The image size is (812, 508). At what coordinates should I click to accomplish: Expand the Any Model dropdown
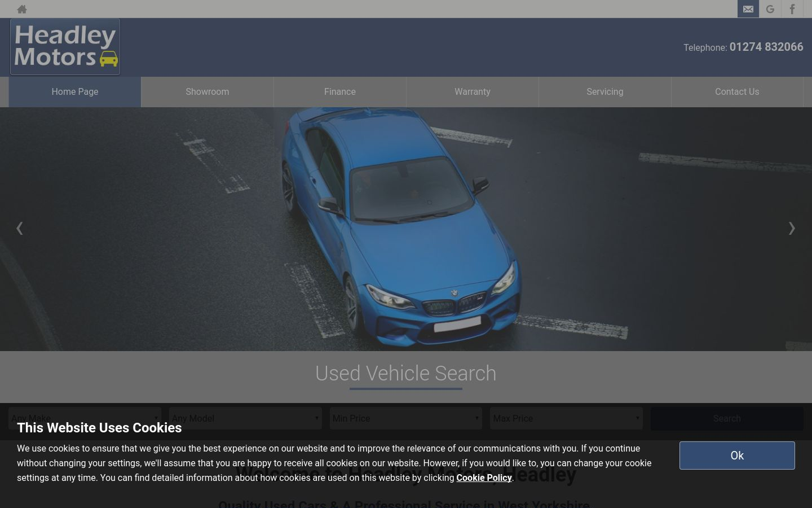click(245, 418)
